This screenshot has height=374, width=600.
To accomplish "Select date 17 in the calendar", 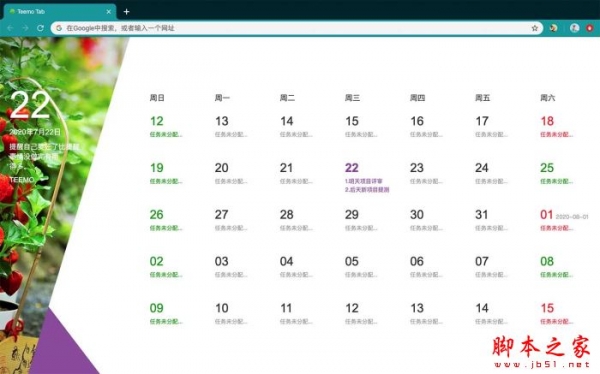I will click(x=482, y=121).
